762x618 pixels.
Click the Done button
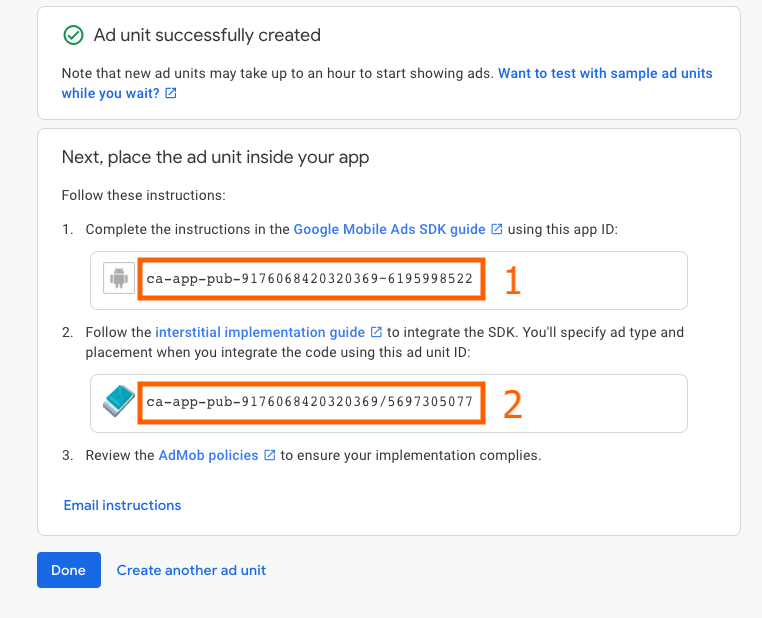(69, 570)
